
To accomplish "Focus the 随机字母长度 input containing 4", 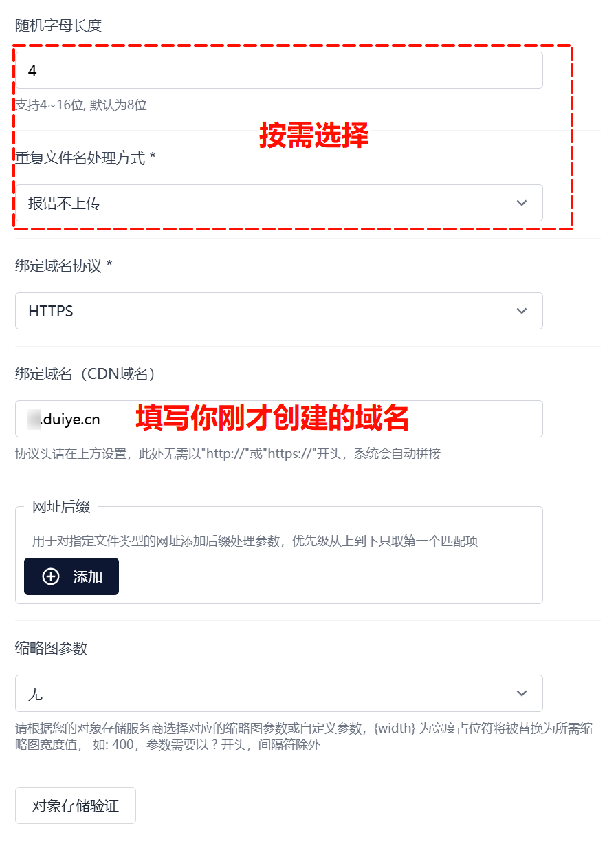I will (x=278, y=70).
